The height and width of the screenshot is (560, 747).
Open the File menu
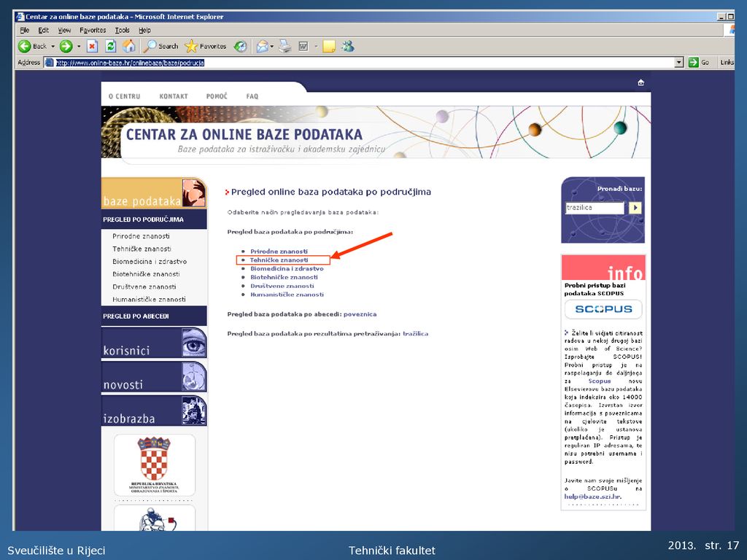(x=24, y=30)
